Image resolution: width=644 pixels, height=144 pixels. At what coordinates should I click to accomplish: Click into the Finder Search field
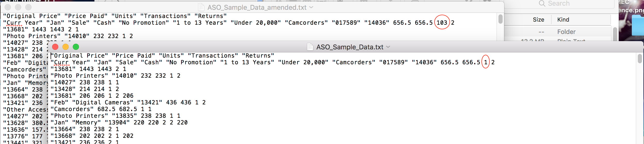tap(559, 4)
